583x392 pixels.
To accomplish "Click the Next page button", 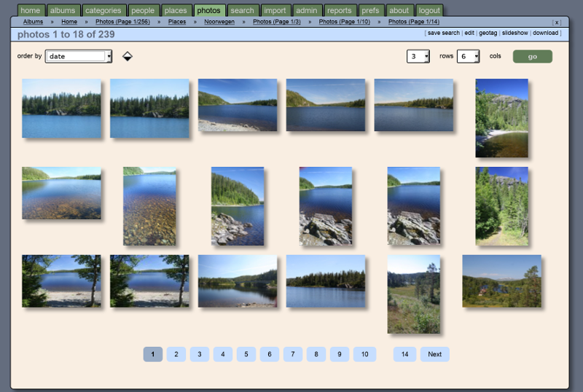I will pos(434,354).
